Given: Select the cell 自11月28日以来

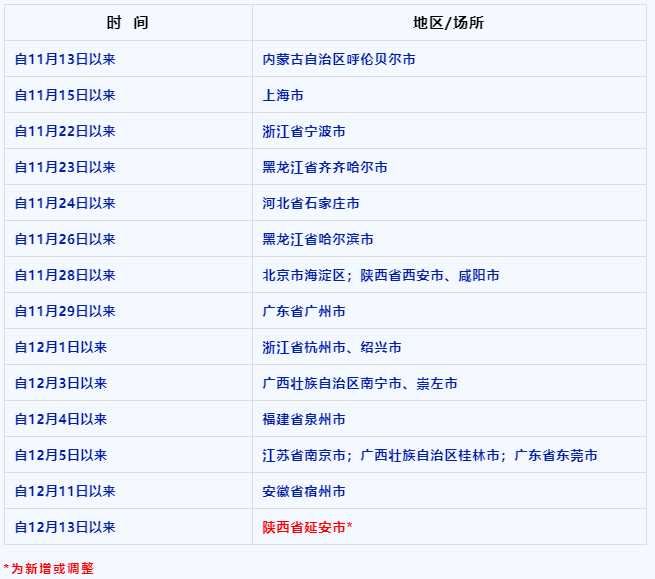Looking at the screenshot, I should tap(128, 274).
